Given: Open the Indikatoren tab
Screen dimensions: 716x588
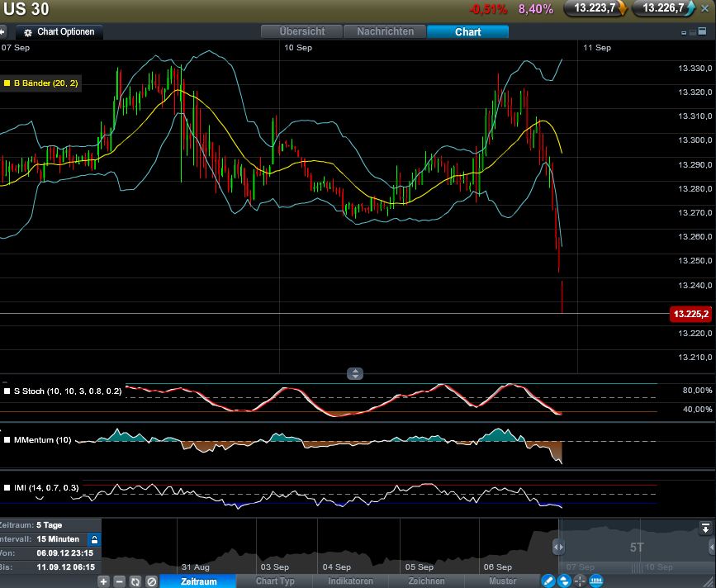Looking at the screenshot, I should [350, 581].
